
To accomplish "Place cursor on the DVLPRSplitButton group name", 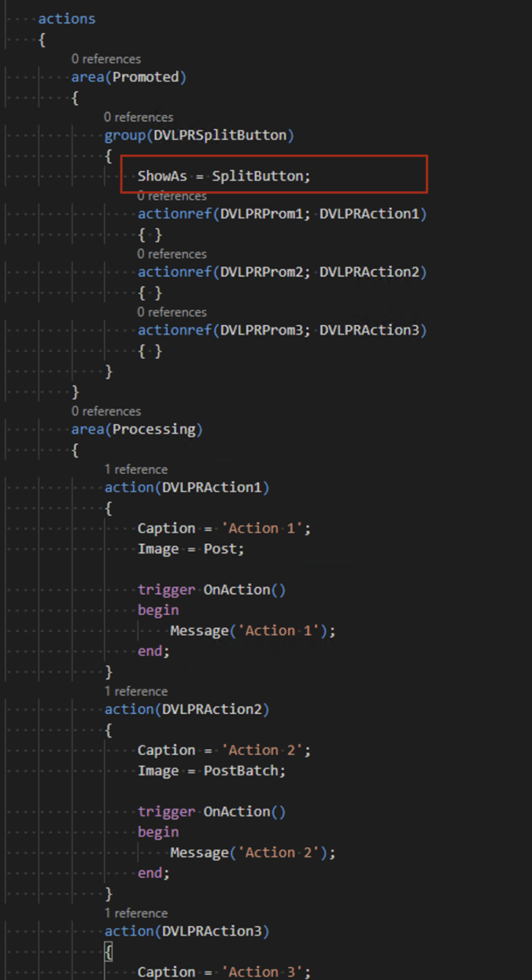I will tap(220, 136).
